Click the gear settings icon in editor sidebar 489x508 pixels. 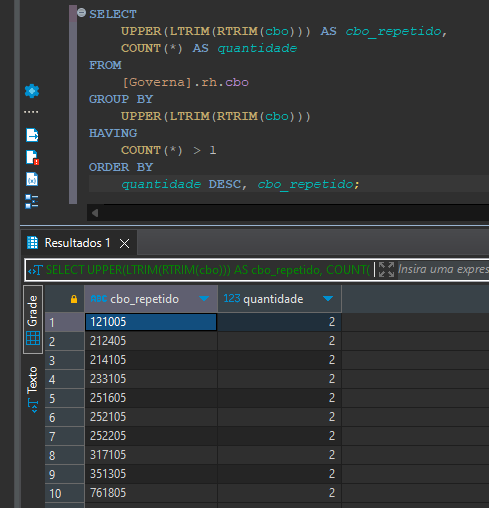(x=32, y=91)
